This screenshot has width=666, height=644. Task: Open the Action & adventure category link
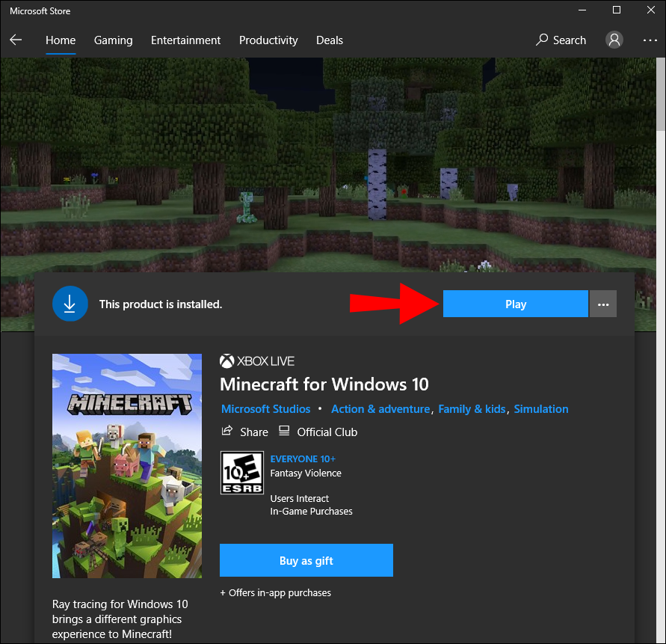pyautogui.click(x=380, y=409)
